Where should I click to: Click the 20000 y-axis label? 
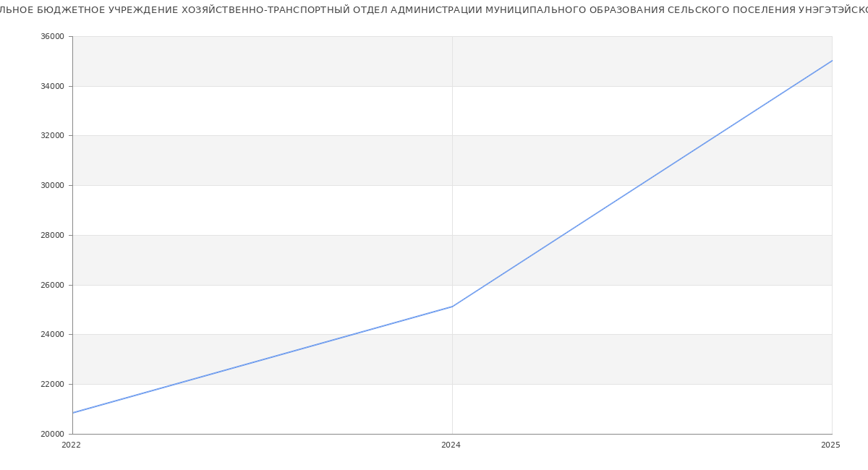coord(51,434)
